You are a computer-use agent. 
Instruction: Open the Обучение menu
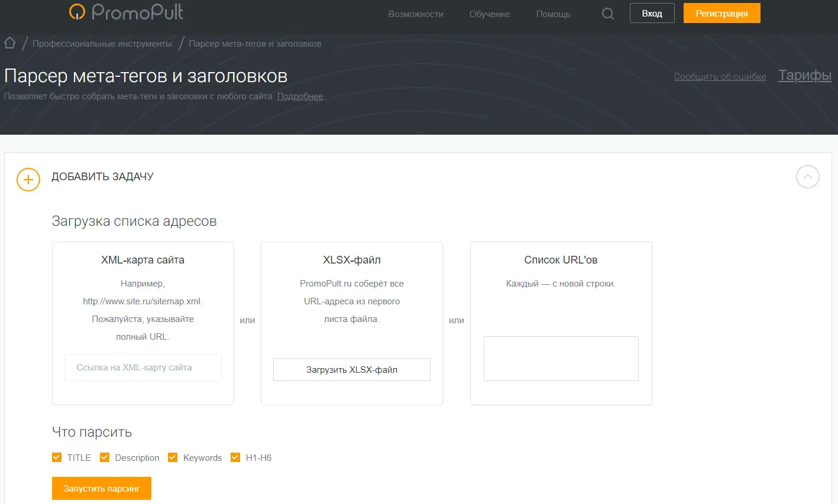click(x=490, y=14)
